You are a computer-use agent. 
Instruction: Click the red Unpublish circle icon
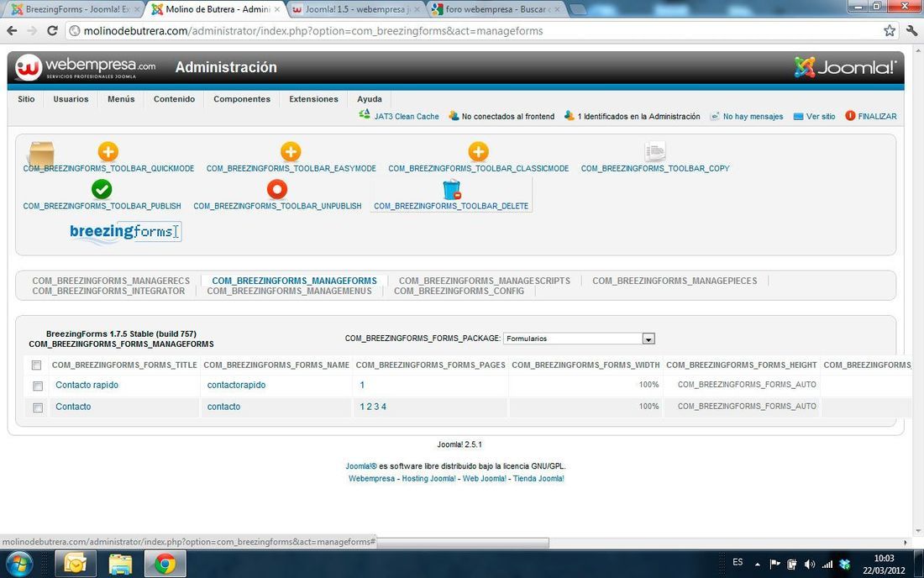277,189
